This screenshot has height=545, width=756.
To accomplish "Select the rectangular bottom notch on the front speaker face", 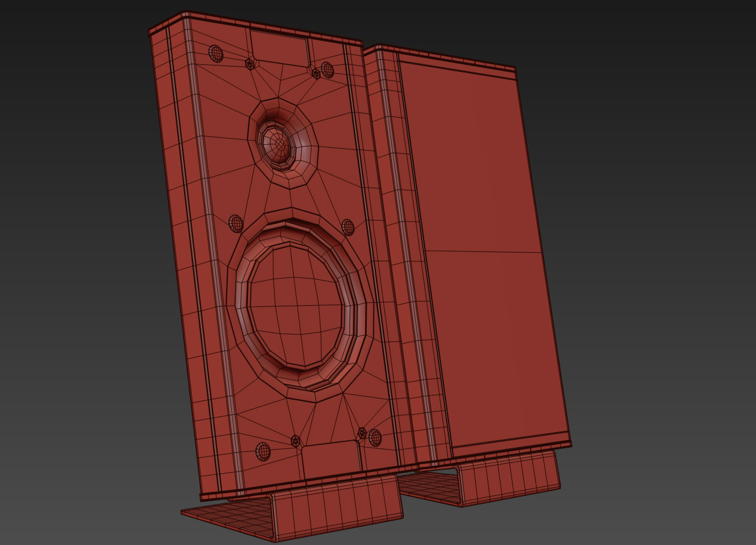I will click(331, 461).
